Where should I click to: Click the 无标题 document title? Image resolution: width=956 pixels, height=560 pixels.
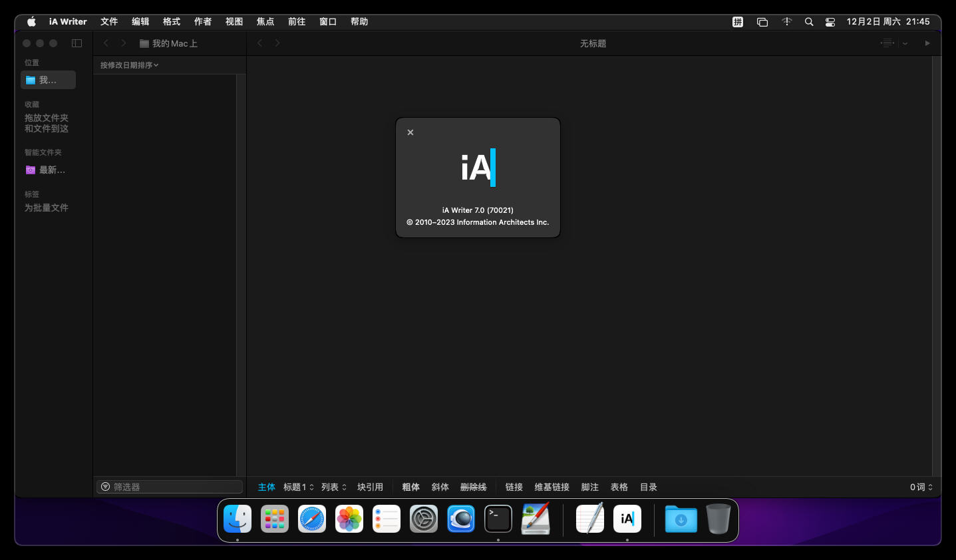pyautogui.click(x=593, y=43)
